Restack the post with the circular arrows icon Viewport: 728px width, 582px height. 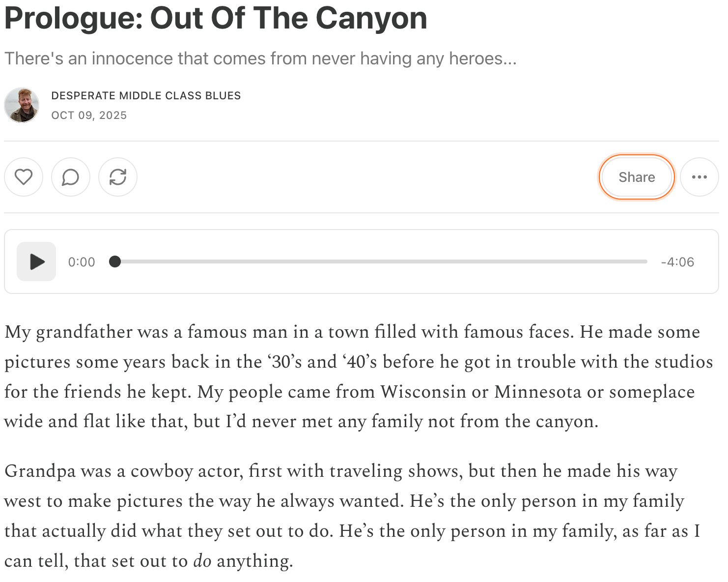coord(118,177)
